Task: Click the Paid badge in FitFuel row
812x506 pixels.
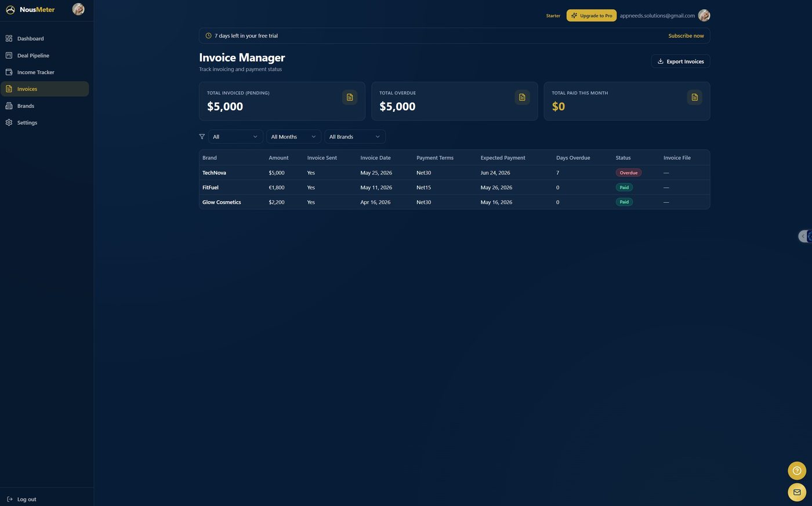Action: 624,187
